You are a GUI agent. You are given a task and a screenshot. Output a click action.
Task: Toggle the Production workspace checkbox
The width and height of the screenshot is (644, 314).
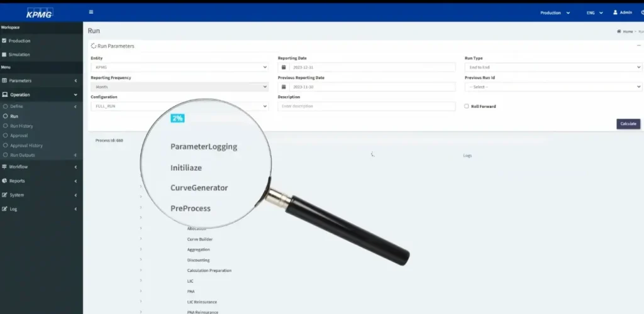click(x=4, y=41)
